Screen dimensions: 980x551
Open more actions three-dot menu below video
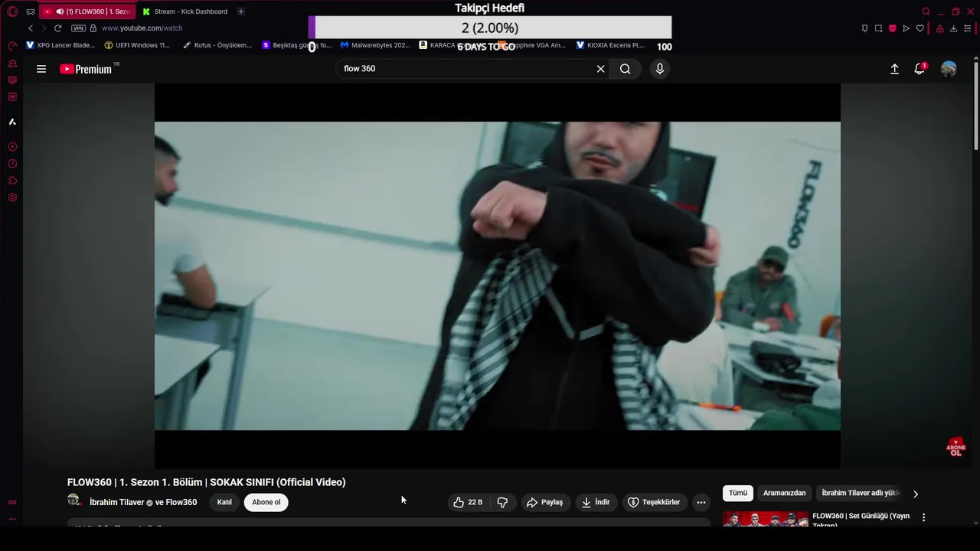point(701,502)
